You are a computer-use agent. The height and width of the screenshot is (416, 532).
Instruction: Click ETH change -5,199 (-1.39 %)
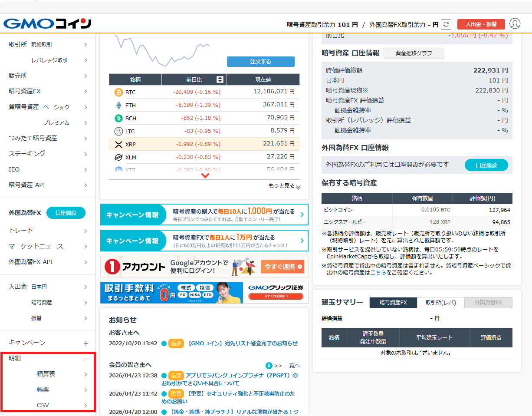[198, 105]
